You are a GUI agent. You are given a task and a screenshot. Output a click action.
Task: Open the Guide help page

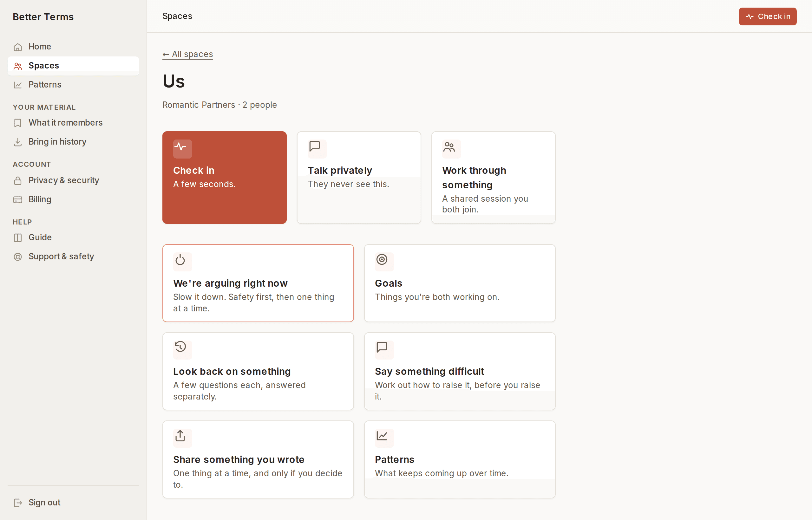(x=73, y=237)
